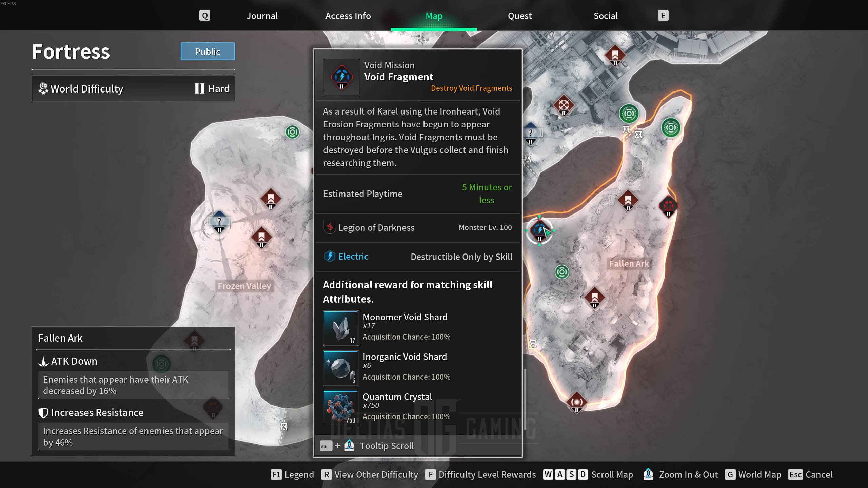Screen dimensions: 868x488
Task: Open the Journal tab
Action: coord(262,16)
